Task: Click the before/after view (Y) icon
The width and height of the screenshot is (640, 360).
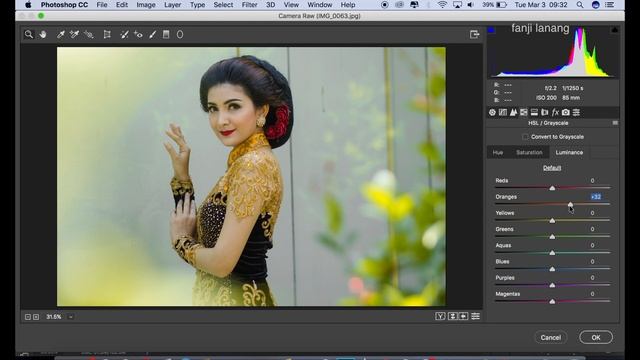Action: pyautogui.click(x=440, y=316)
